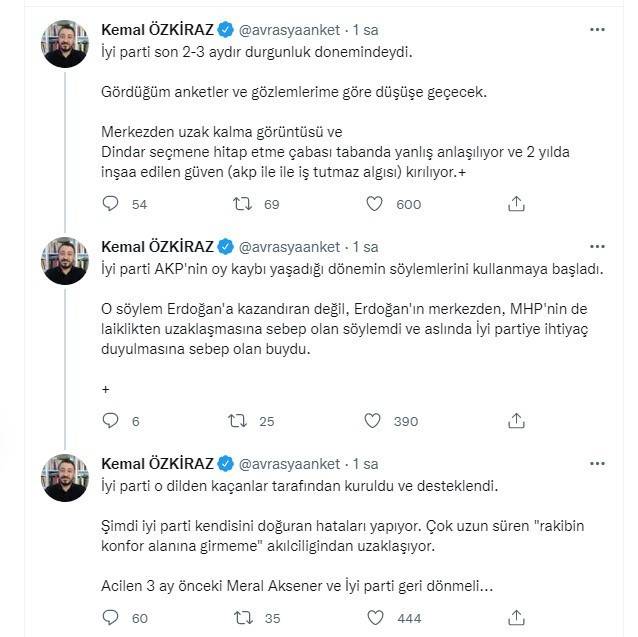Open share options on second tweet

click(x=516, y=421)
